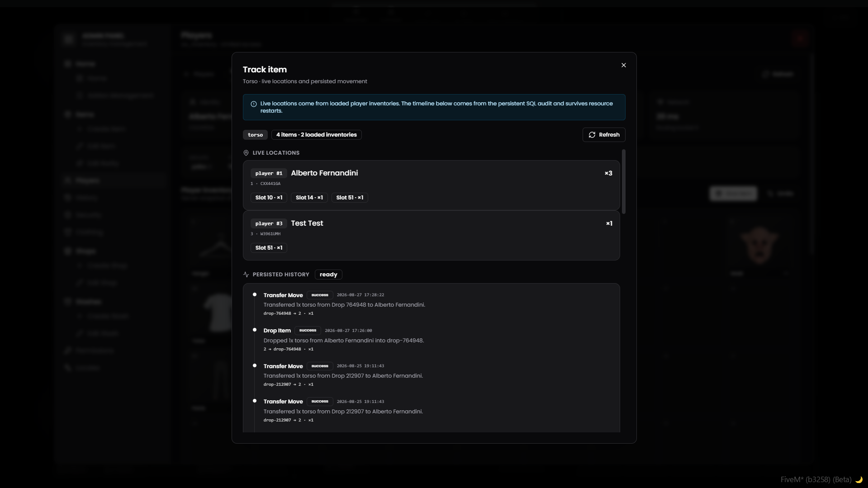Click the '4 items · 2 loaded inventories' badge
The width and height of the screenshot is (868, 488).
click(x=316, y=135)
